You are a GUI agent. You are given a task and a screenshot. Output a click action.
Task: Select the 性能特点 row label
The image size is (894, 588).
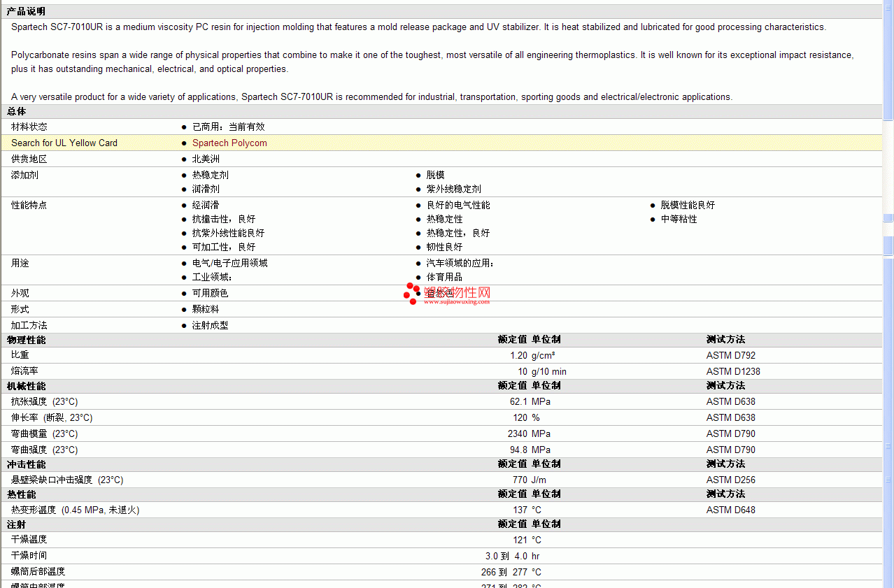[x=29, y=205]
